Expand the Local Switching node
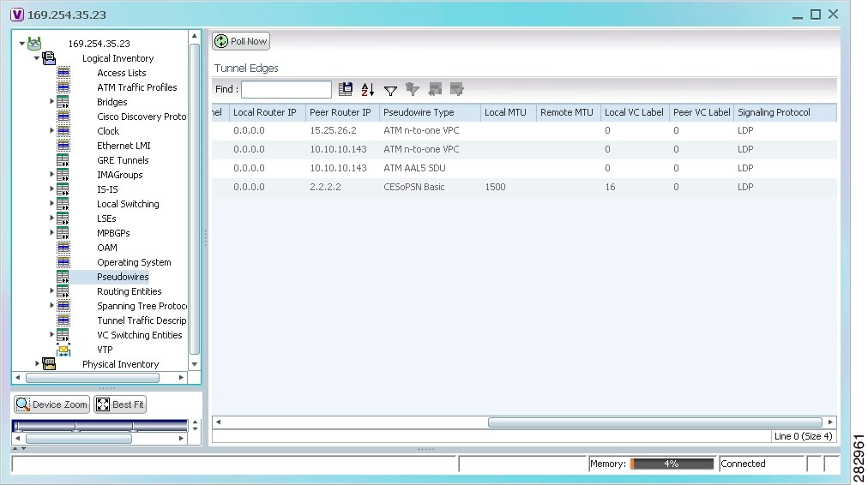This screenshot has width=868, height=485. coord(51,203)
